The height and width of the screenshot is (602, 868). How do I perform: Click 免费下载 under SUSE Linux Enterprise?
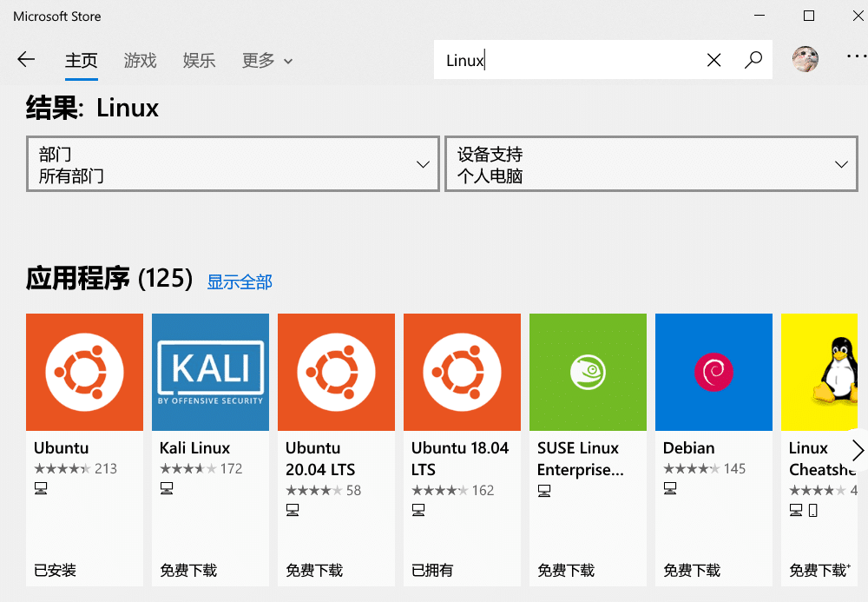566,570
